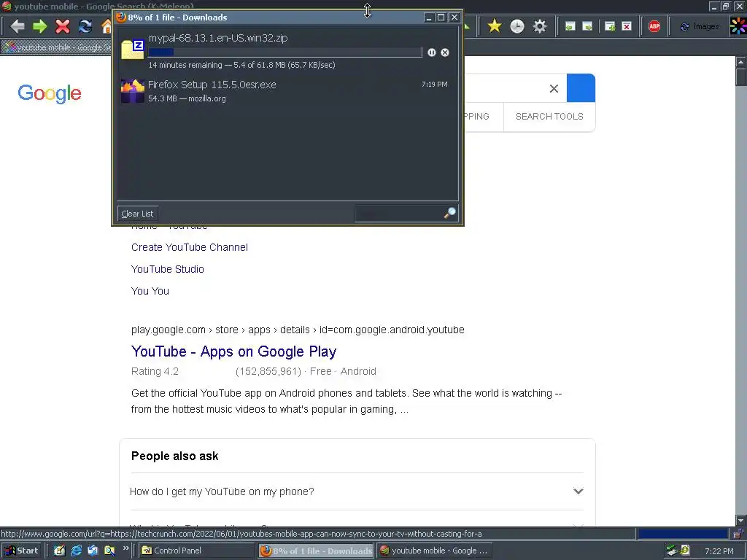Switch to youtube mobile - Google taskbar button
Viewport: 747px width, 560px height.
[435, 551]
